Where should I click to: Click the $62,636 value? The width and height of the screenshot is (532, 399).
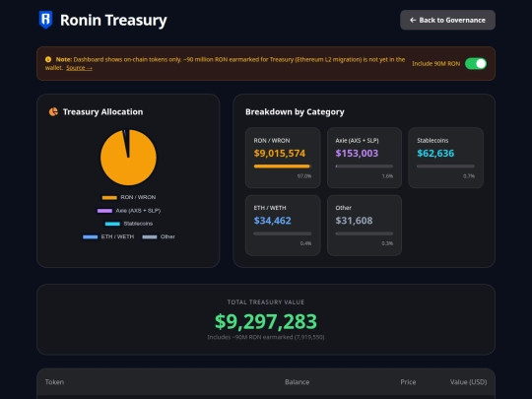(435, 154)
